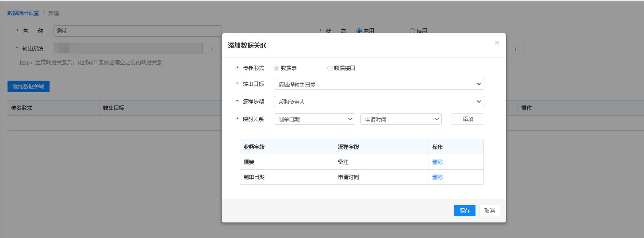Open the 转出目标 dropdown
The image size is (644, 238).
379,84
